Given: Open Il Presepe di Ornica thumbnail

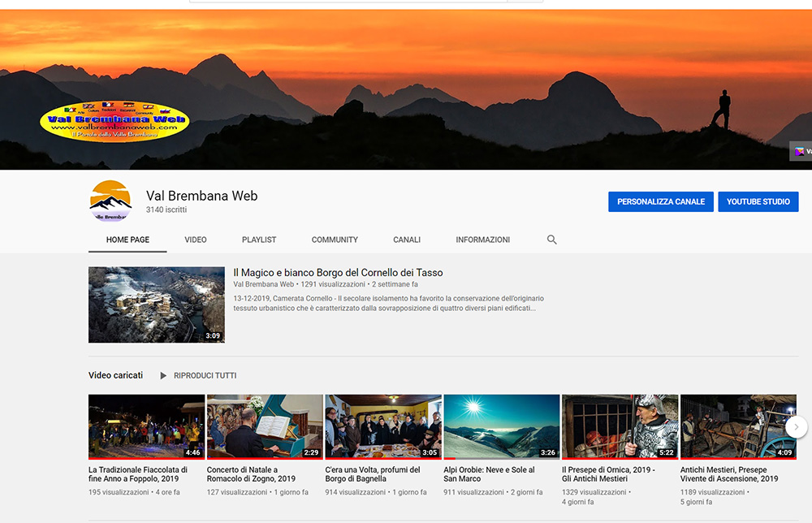Looking at the screenshot, I should click(620, 426).
